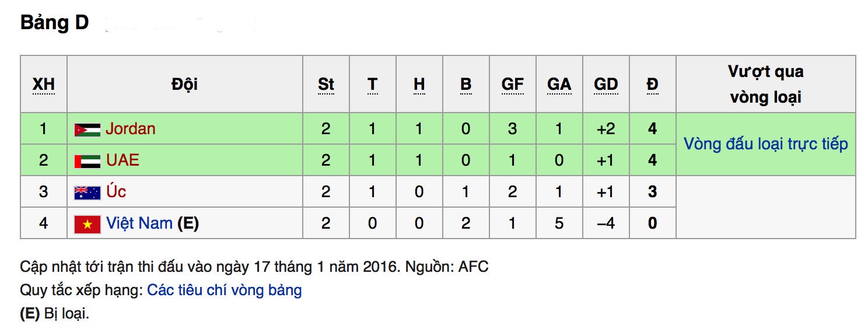868x329 pixels.
Task: Click the Bảng D section heading
Action: (x=55, y=23)
